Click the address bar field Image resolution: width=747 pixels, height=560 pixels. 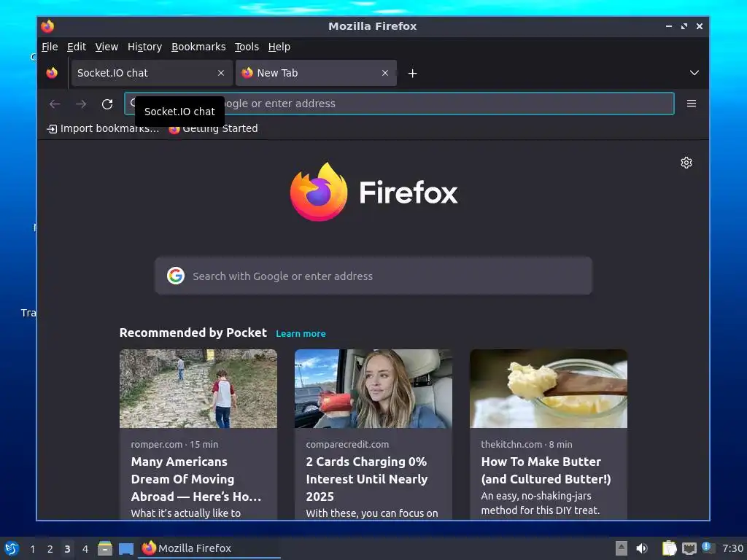[x=399, y=104]
